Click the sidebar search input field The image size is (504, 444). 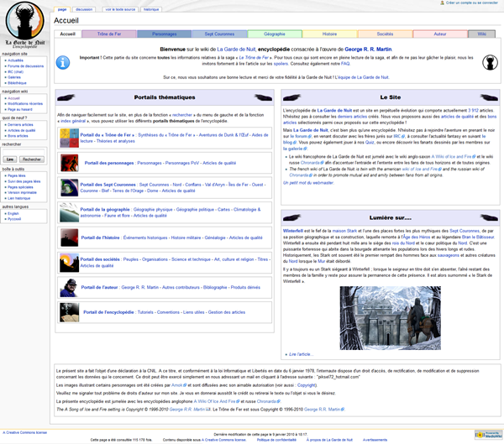(x=24, y=152)
